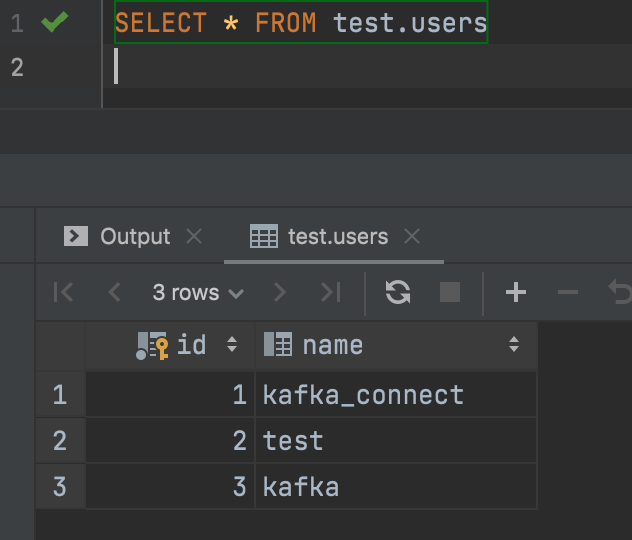Viewport: 632px width, 540px height.
Task: Switch to the Output tab
Action: coord(134,237)
